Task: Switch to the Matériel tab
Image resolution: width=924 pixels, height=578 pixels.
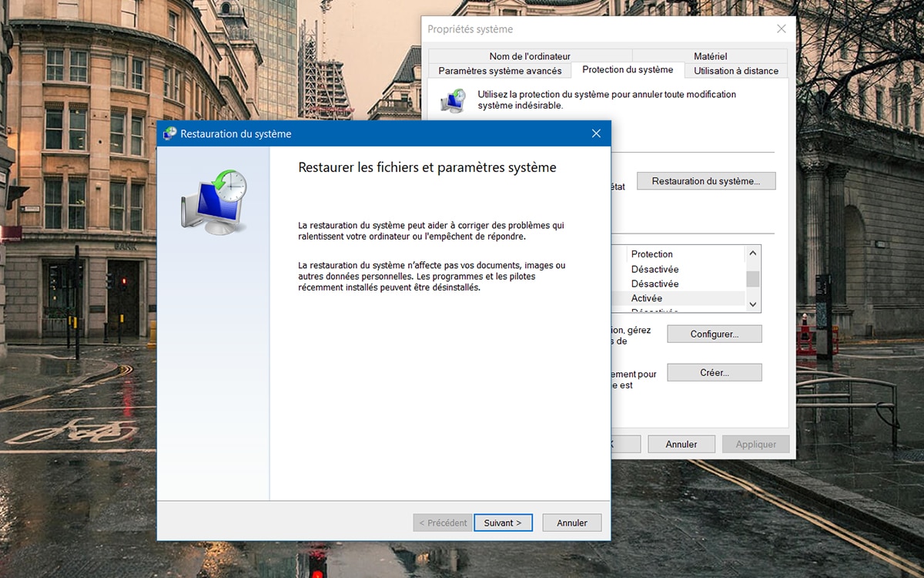Action: [x=708, y=55]
